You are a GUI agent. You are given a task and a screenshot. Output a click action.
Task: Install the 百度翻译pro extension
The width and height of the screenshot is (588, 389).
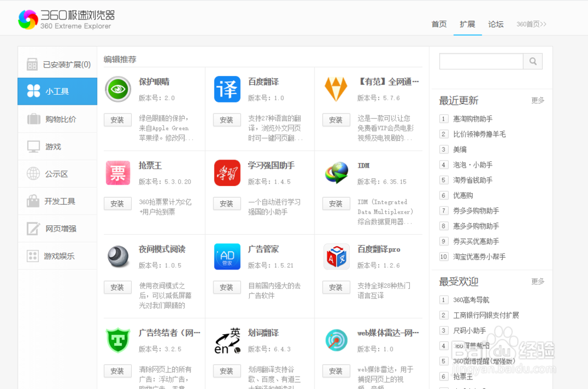coord(336,288)
